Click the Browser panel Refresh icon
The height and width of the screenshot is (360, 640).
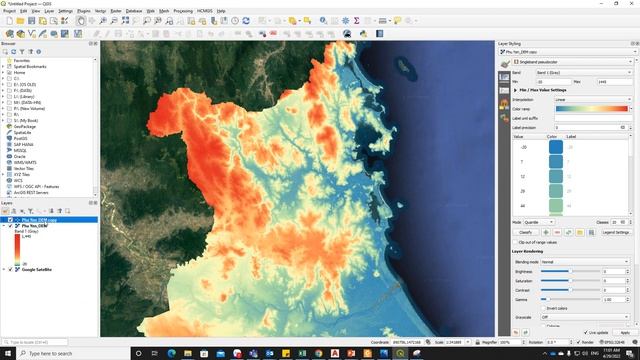click(x=13, y=52)
